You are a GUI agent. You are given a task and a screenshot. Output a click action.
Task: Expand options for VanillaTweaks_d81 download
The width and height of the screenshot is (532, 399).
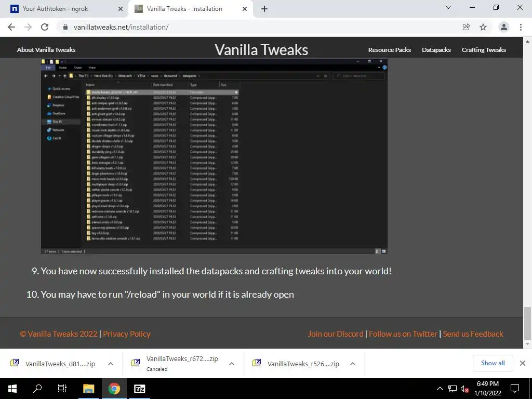pos(111,364)
